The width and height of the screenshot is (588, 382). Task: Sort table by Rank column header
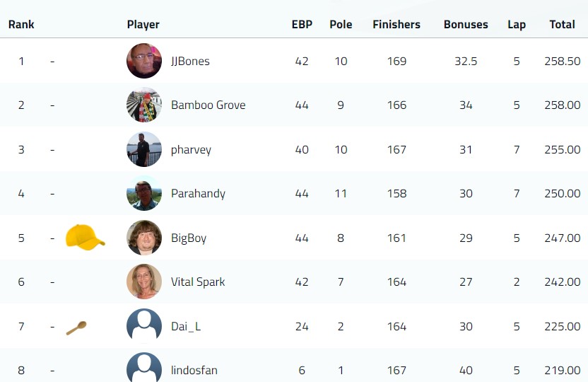tap(21, 24)
